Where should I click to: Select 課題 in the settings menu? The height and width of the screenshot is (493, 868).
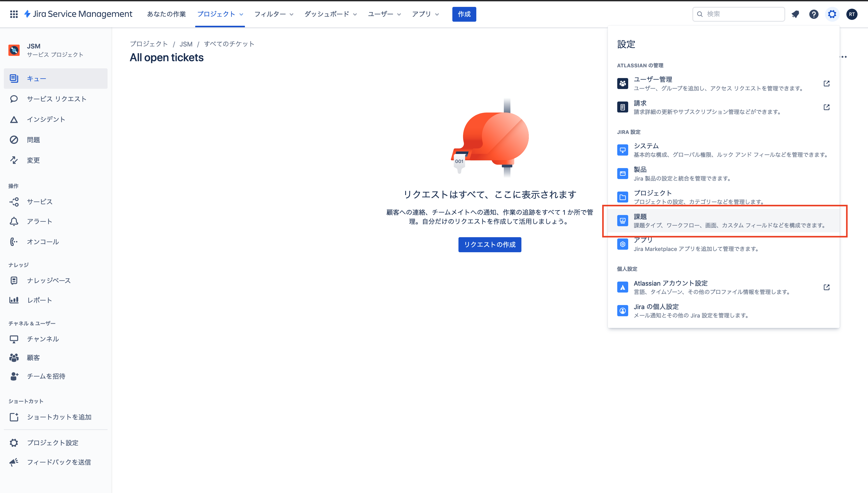coord(724,221)
